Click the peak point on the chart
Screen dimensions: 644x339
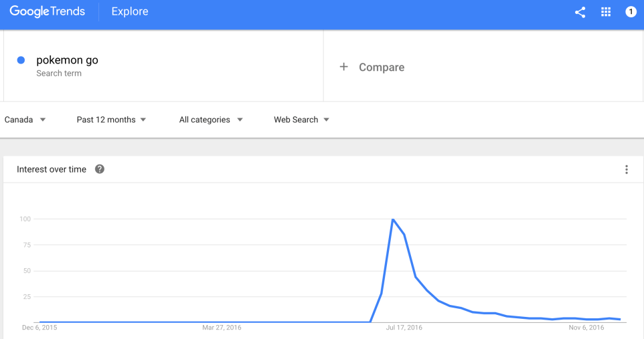pyautogui.click(x=393, y=219)
